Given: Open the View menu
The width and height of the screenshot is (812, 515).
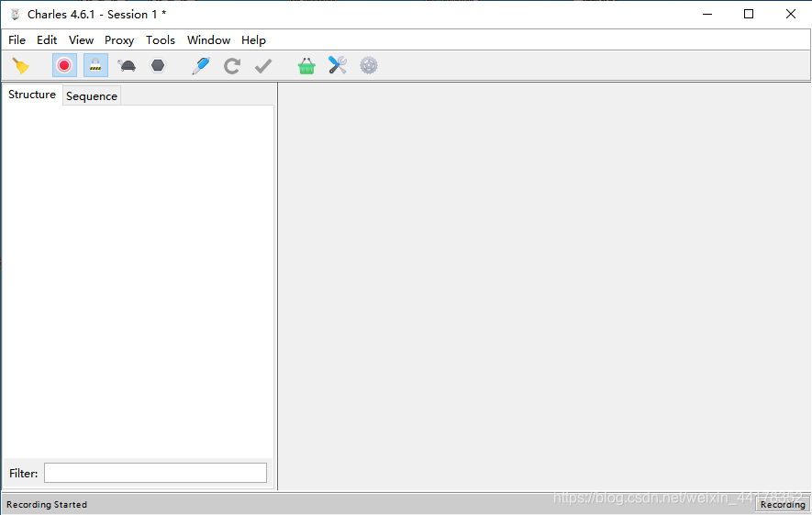Looking at the screenshot, I should tap(82, 39).
